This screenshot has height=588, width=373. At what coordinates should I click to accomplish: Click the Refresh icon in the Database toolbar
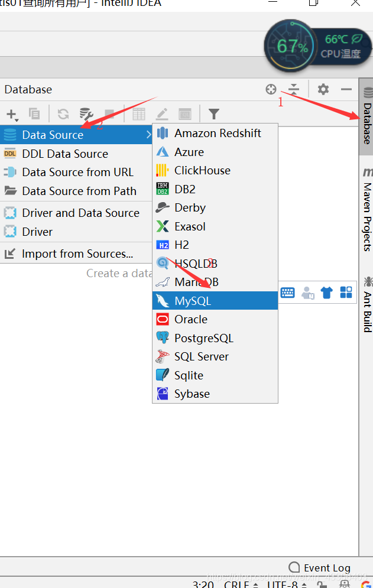(x=63, y=113)
